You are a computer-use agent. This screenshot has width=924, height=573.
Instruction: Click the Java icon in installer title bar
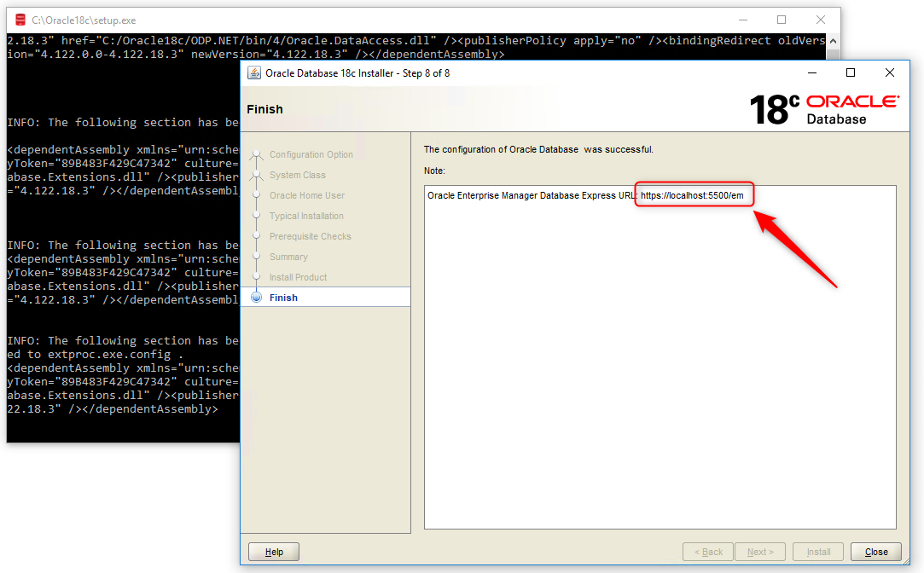254,73
